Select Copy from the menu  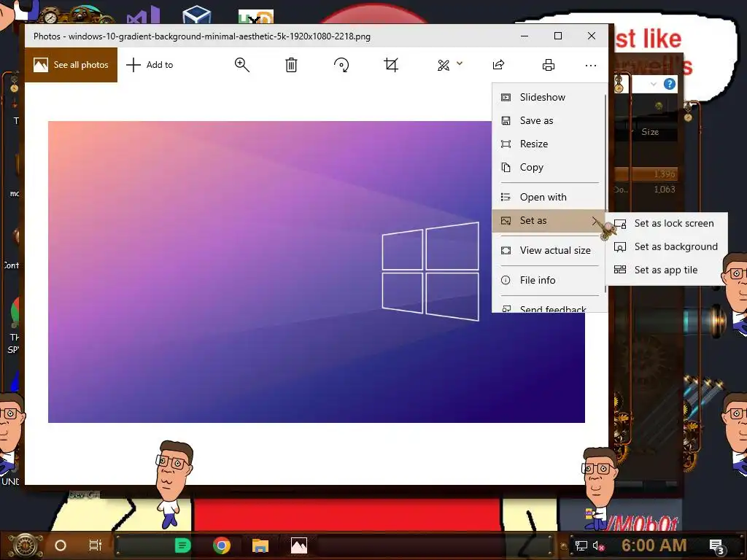coord(549,167)
